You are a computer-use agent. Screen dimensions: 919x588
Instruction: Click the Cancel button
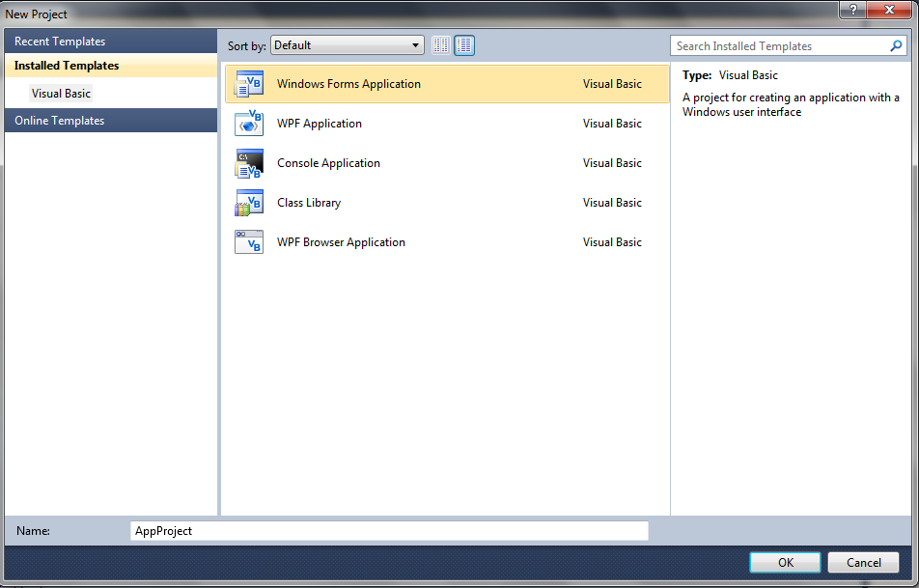tap(863, 563)
